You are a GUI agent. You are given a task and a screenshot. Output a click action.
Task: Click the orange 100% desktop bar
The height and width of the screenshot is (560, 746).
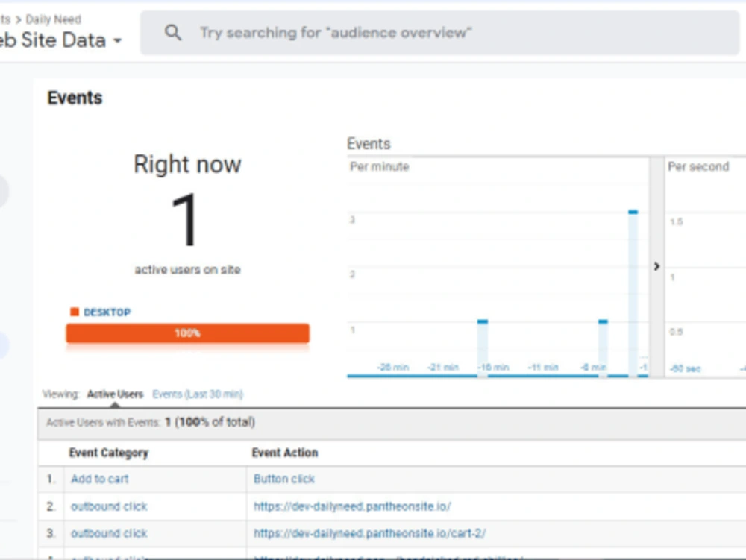(187, 333)
